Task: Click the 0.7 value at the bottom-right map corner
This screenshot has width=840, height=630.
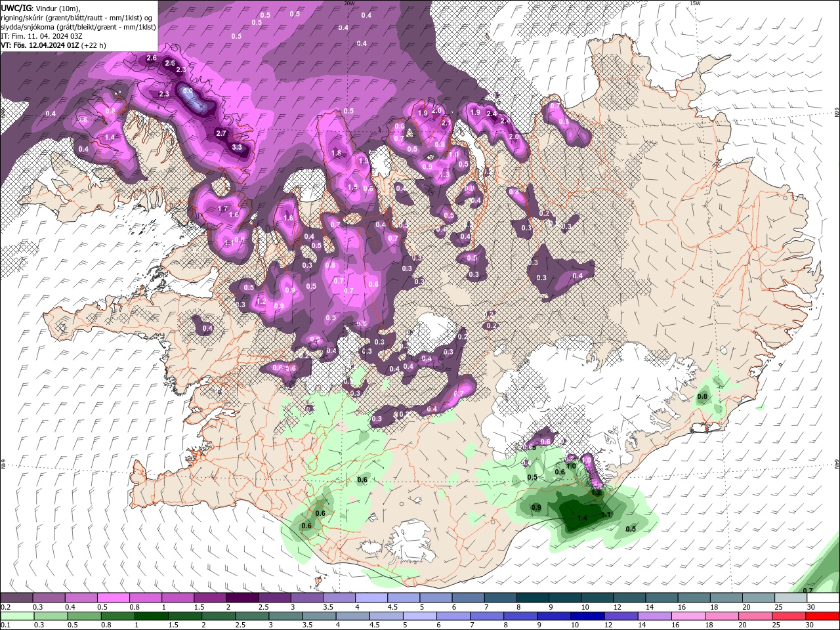Action: click(x=808, y=591)
